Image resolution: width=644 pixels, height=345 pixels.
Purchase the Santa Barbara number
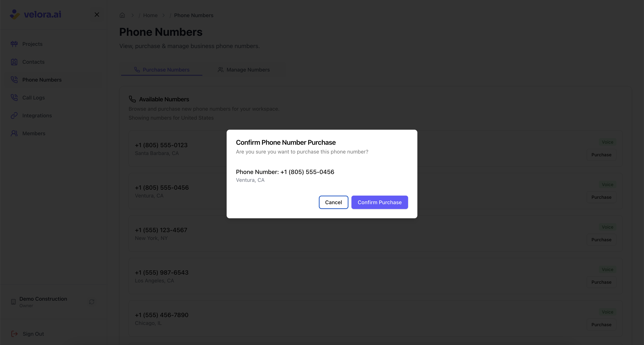[602, 155]
